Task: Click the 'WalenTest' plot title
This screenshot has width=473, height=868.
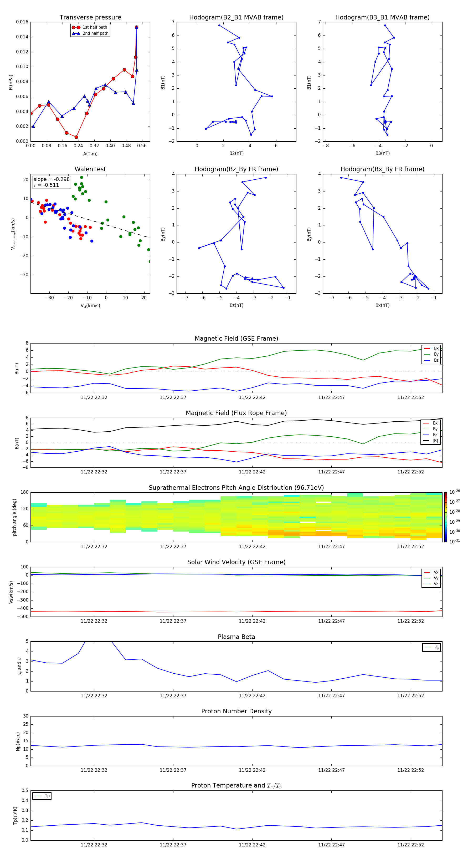Action: [90, 169]
